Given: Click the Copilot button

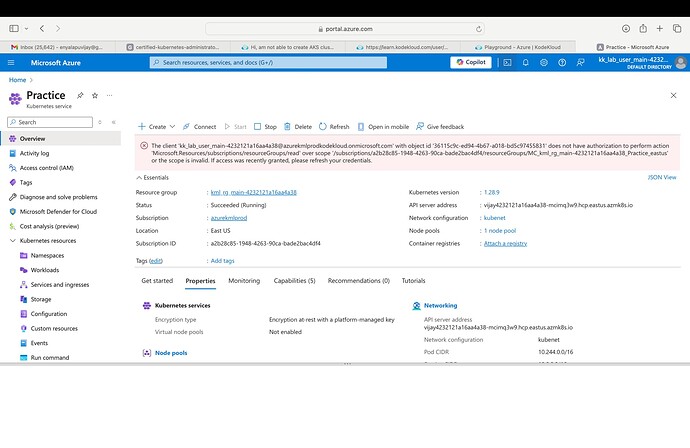Looking at the screenshot, I should coord(471,62).
